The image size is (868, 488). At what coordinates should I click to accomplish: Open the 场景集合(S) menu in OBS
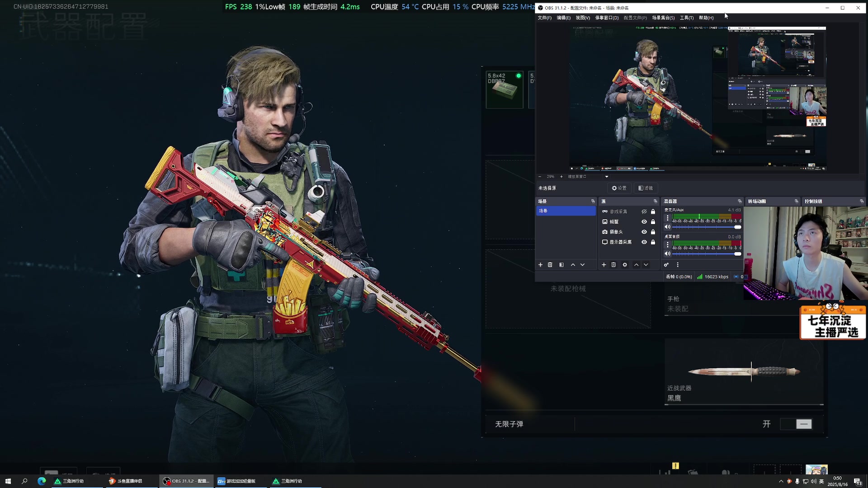click(663, 18)
